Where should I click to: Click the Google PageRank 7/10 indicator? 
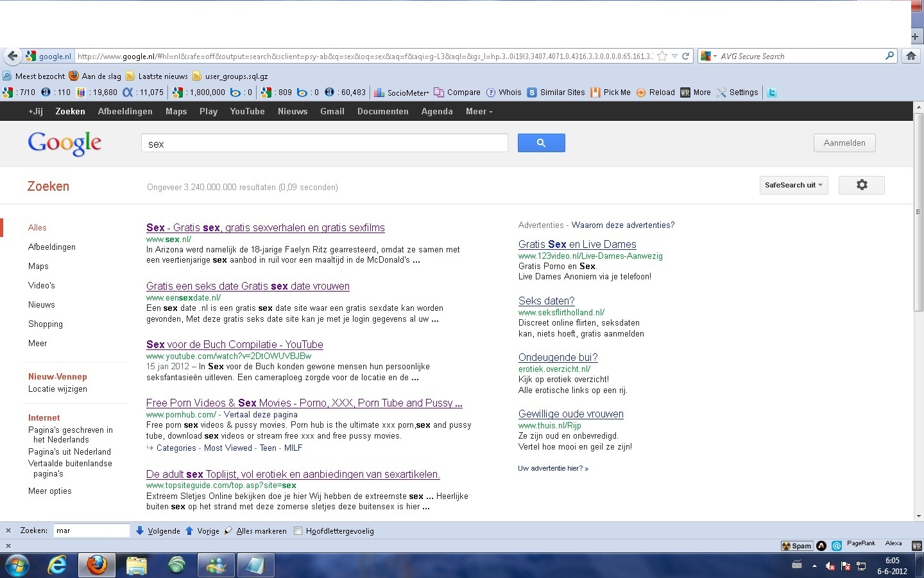(x=19, y=92)
